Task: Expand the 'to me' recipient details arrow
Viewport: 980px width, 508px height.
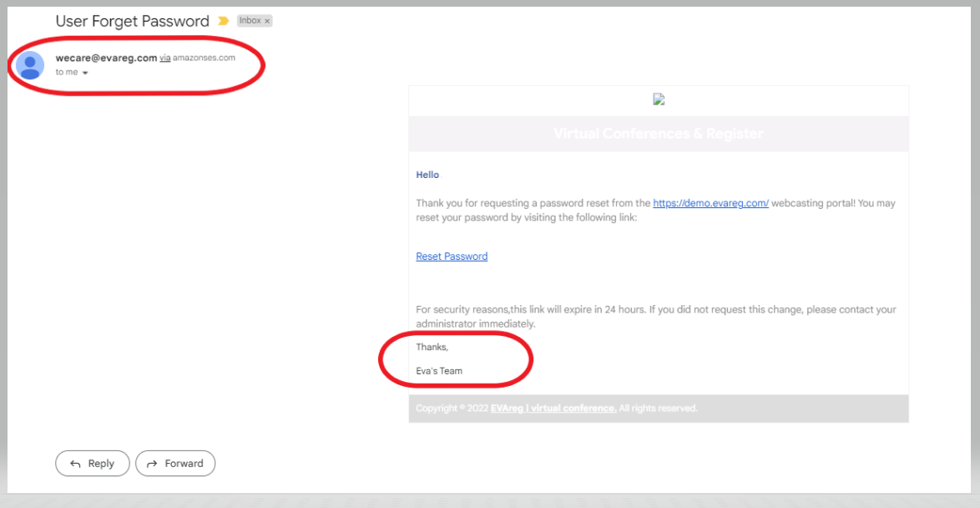Action: (85, 74)
